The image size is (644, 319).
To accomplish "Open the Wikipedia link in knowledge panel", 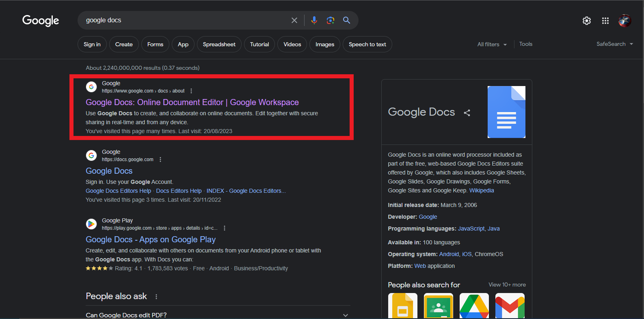I will coord(482,190).
